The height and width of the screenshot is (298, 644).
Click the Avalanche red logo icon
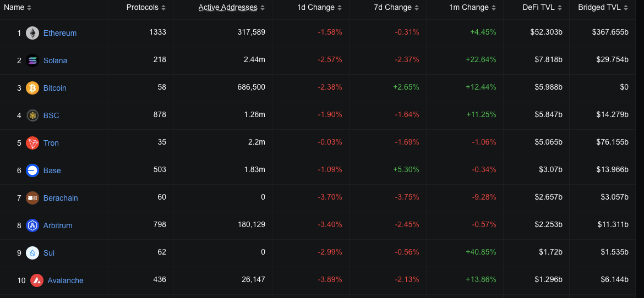(37, 280)
